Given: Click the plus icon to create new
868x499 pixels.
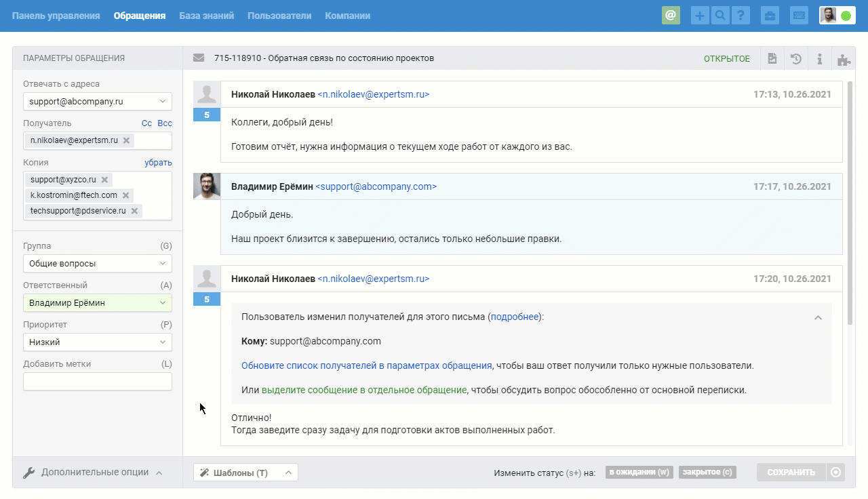Looking at the screenshot, I should 700,16.
